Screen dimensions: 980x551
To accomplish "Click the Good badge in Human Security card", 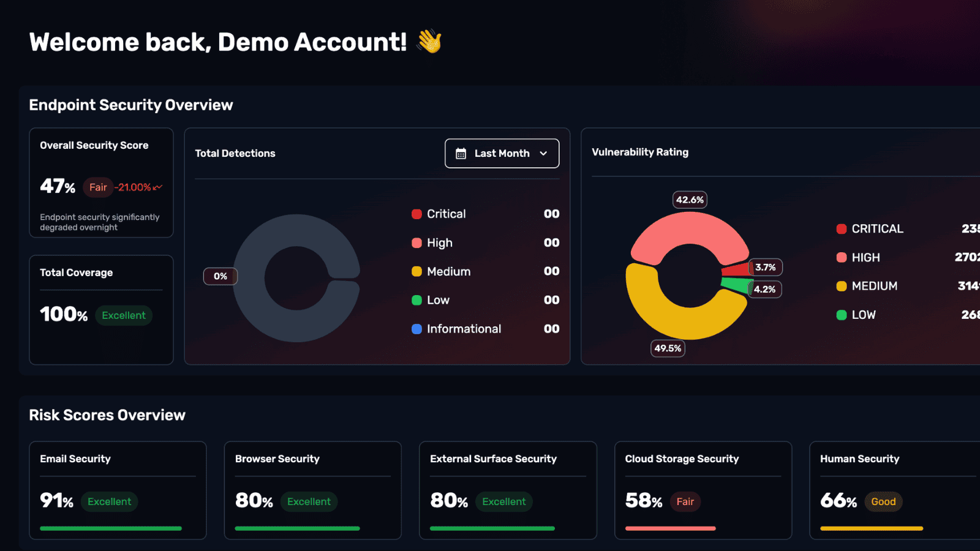I will (x=883, y=501).
